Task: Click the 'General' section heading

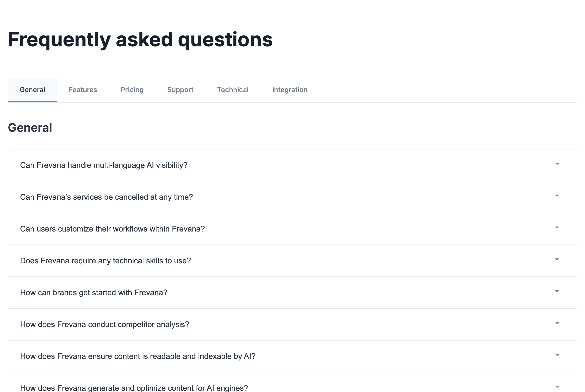Action: 30,127
